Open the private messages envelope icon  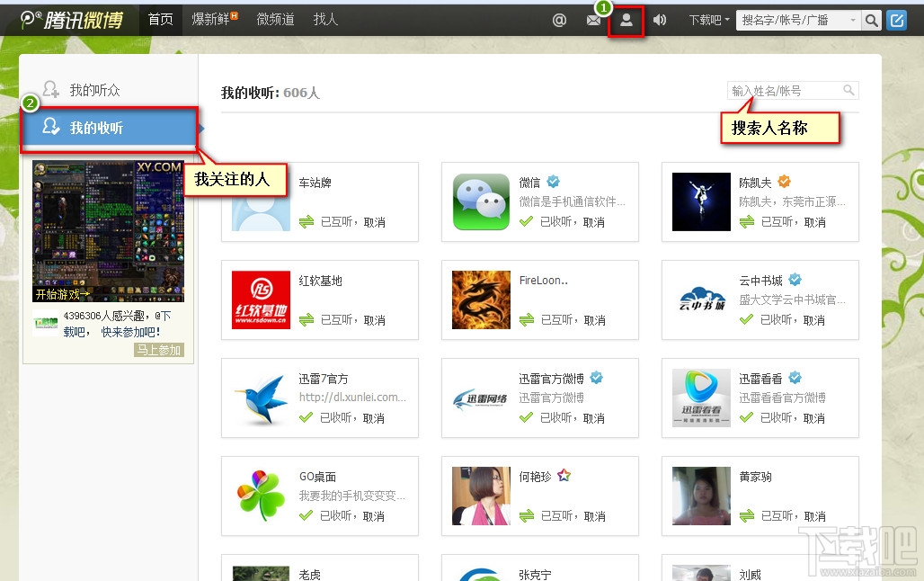(594, 19)
